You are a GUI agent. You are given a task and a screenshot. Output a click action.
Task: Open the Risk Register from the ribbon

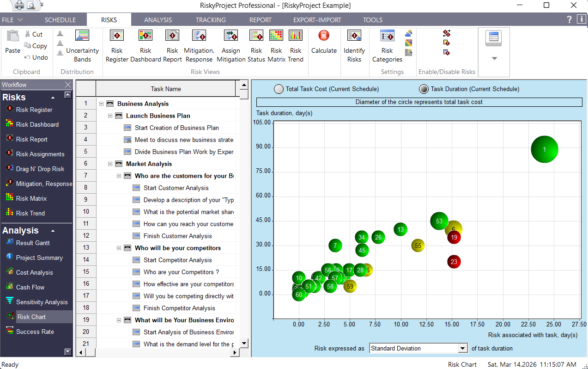coord(116,44)
